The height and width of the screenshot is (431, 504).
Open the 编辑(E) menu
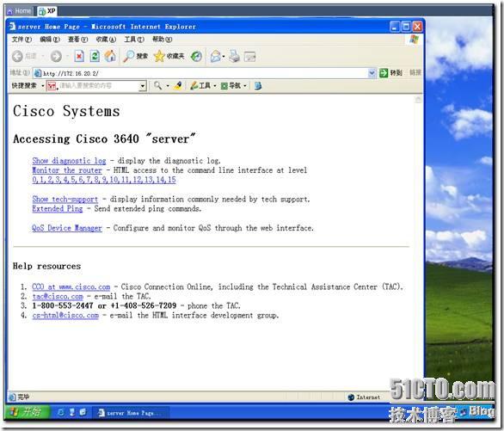point(50,40)
